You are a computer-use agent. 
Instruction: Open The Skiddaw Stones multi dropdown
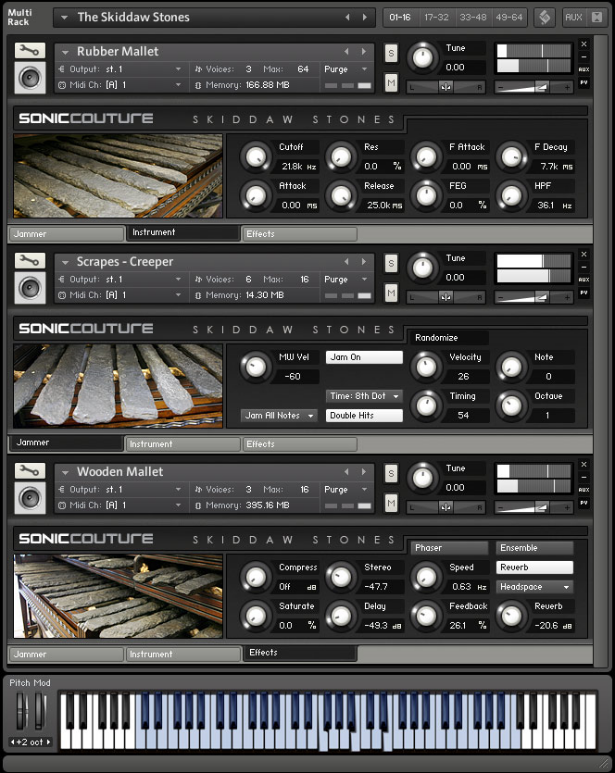(64, 18)
